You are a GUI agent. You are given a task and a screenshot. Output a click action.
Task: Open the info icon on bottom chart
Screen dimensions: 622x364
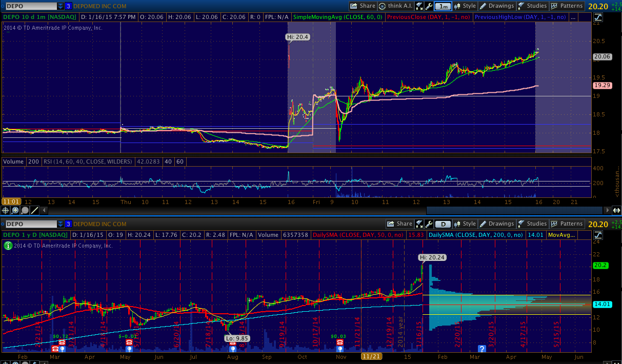[8, 246]
